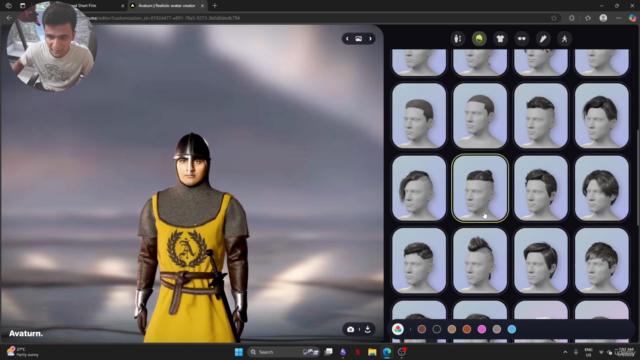Image resolution: width=640 pixels, height=360 pixels.
Task: Open the clothing t-shirt category
Action: pos(500,39)
